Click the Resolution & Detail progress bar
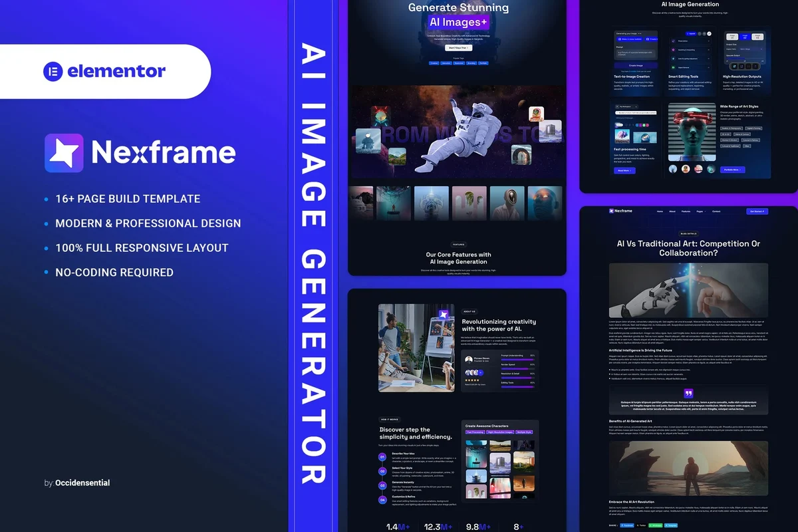The width and height of the screenshot is (798, 532). (518, 378)
